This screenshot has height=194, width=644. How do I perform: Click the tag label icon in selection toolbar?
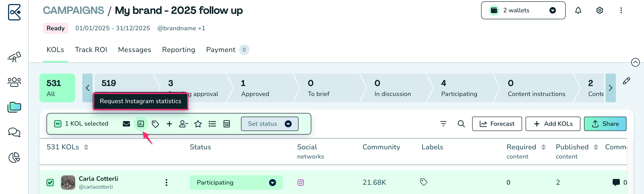coord(155,124)
